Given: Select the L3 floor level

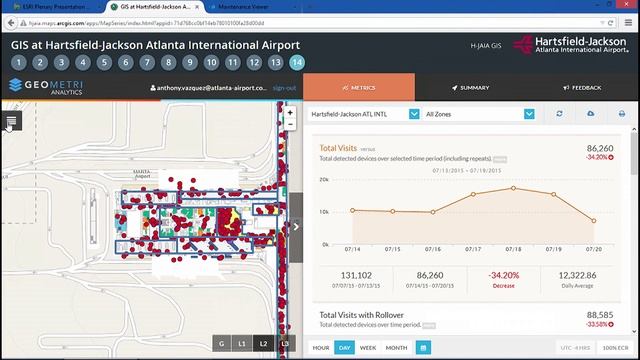Looking at the screenshot, I should (285, 344).
